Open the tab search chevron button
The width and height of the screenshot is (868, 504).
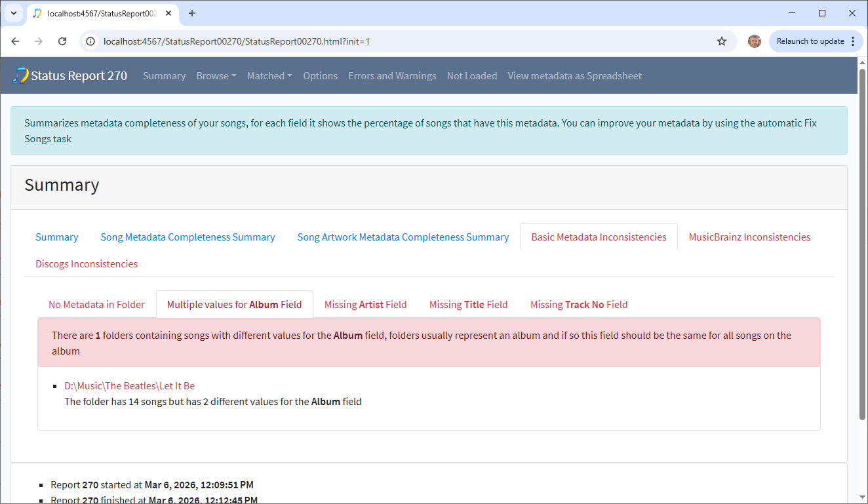pyautogui.click(x=13, y=13)
